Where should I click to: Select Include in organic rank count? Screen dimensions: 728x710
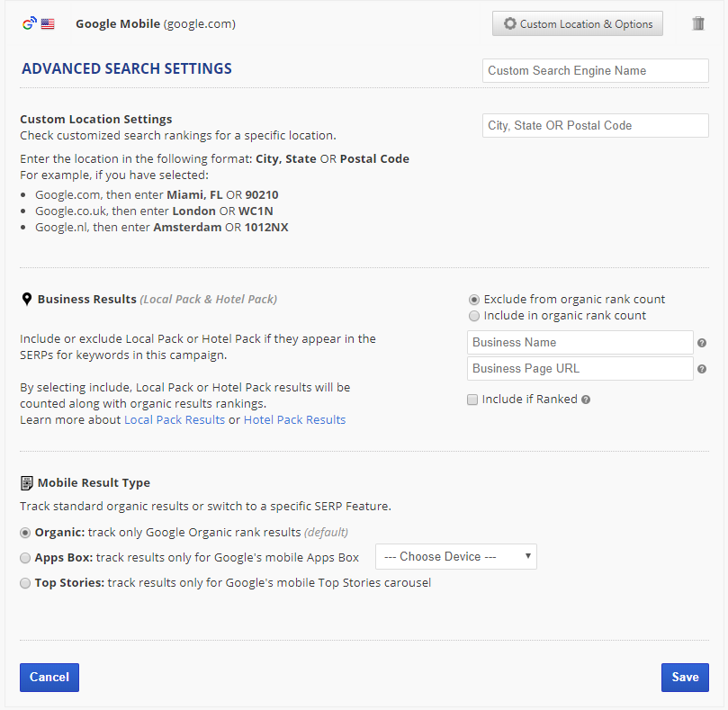click(x=474, y=316)
